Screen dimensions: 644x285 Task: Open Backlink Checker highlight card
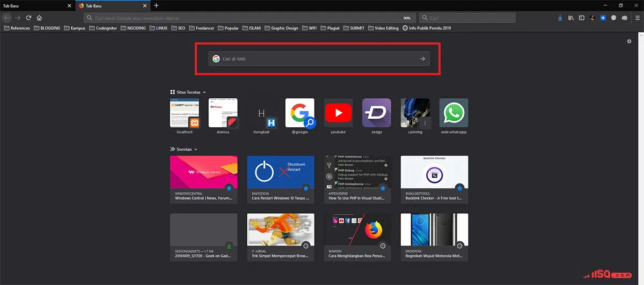coord(435,179)
